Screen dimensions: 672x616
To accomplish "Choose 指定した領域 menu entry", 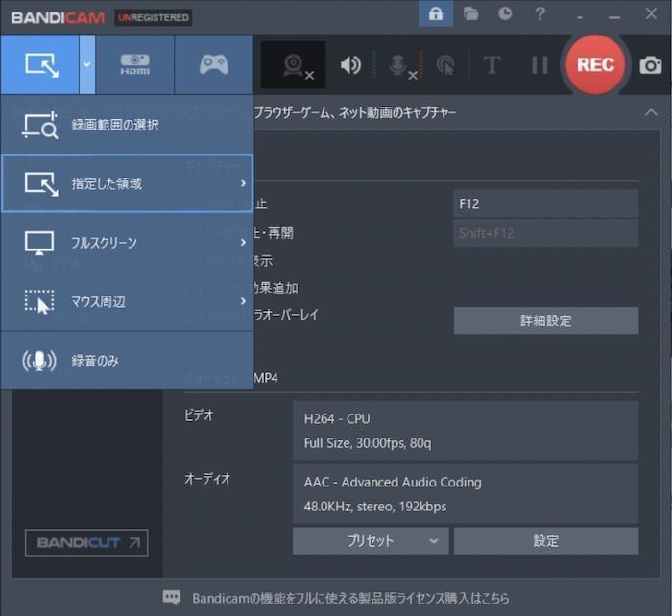I will (128, 184).
